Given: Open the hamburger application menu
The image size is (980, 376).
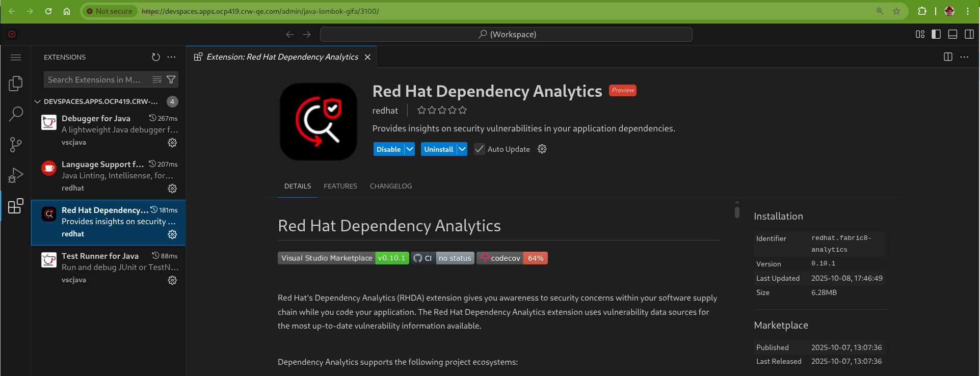Looking at the screenshot, I should (x=16, y=57).
